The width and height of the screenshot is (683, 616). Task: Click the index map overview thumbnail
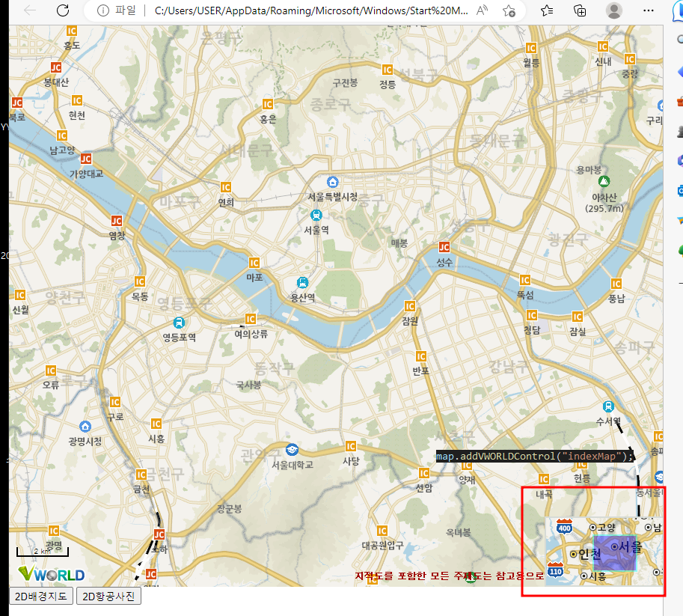tap(604, 552)
